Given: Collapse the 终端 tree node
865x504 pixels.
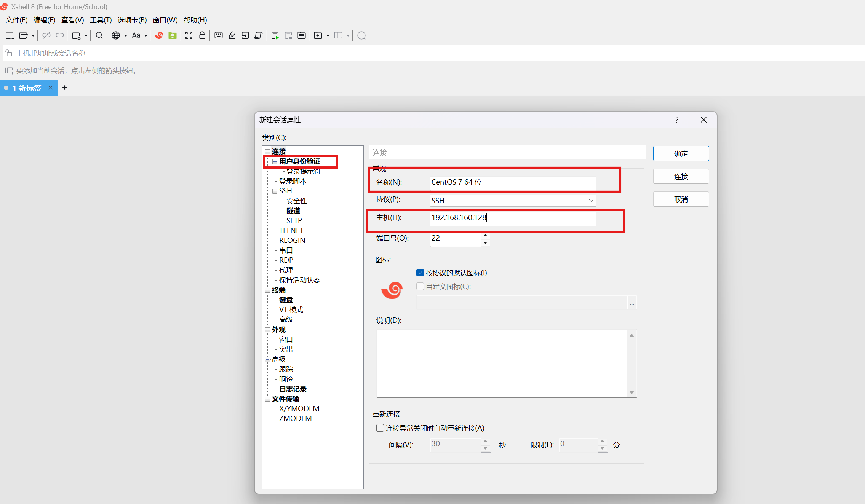Looking at the screenshot, I should [x=268, y=290].
